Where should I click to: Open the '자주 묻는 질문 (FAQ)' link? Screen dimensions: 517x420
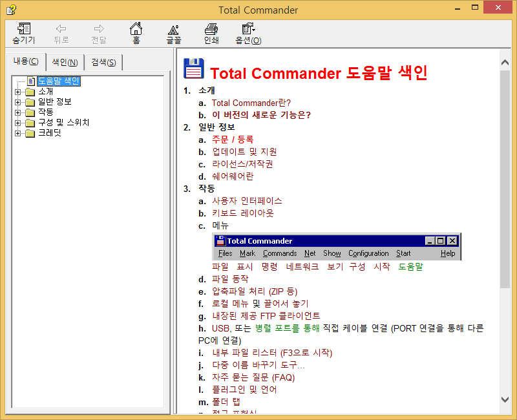tap(253, 377)
